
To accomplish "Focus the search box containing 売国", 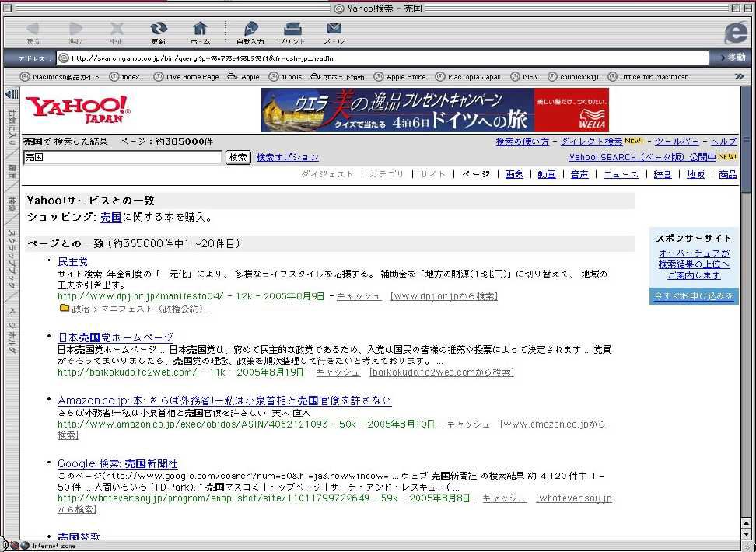I will (x=123, y=157).
